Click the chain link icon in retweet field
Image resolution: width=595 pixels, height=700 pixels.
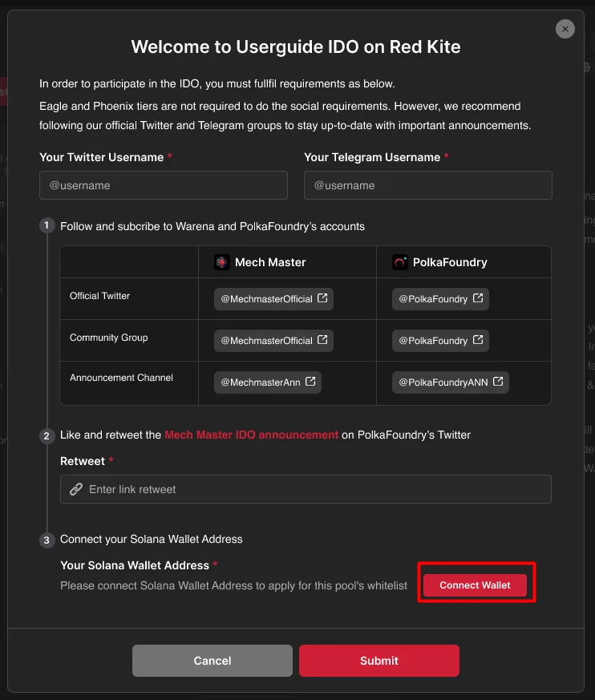76,489
